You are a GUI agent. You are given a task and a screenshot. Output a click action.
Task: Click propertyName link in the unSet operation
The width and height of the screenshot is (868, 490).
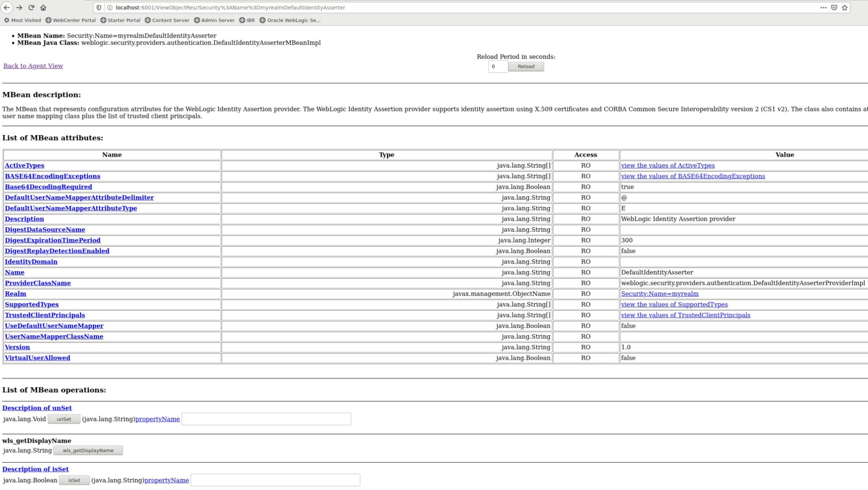pyautogui.click(x=158, y=419)
